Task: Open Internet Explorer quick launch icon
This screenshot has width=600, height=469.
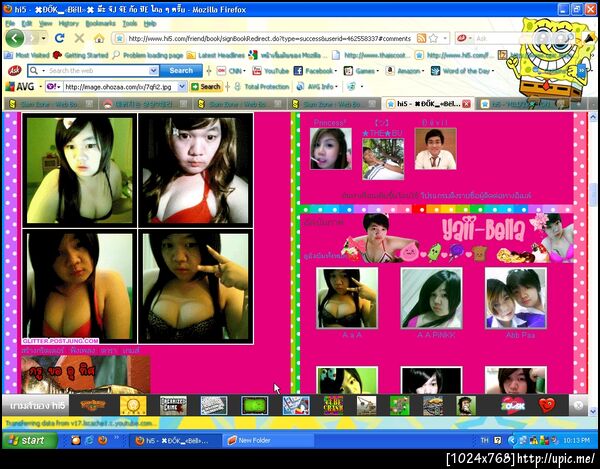Action: click(89, 440)
